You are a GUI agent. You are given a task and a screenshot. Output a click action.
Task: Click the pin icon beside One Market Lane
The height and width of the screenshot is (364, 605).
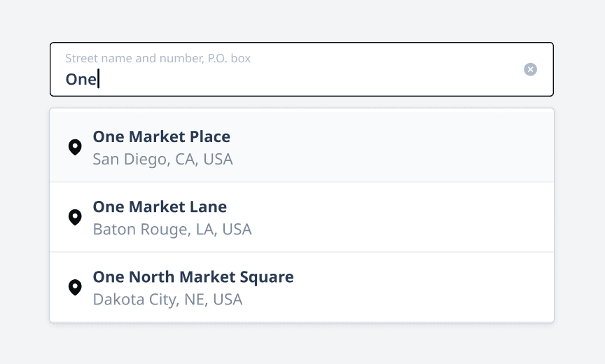(75, 218)
